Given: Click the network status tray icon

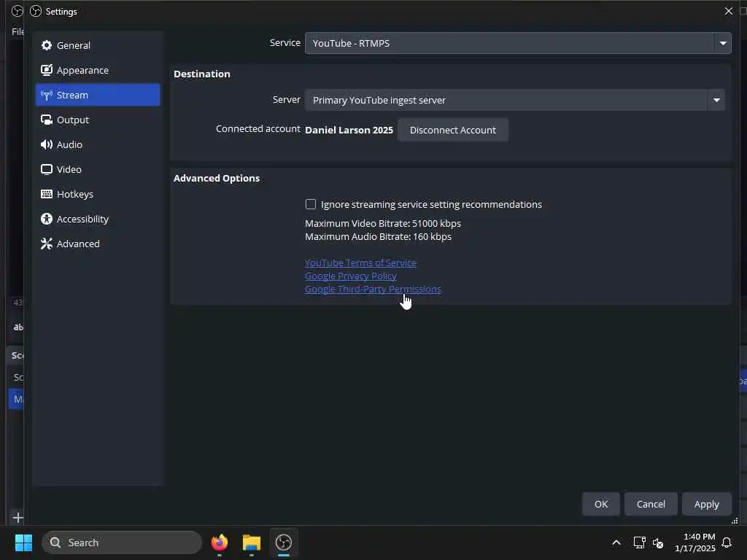Looking at the screenshot, I should tap(639, 542).
